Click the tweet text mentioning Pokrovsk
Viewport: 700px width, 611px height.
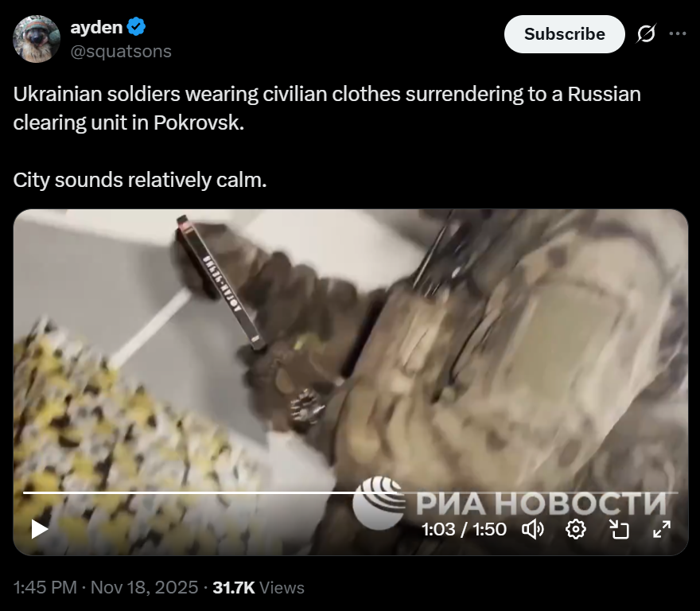327,108
